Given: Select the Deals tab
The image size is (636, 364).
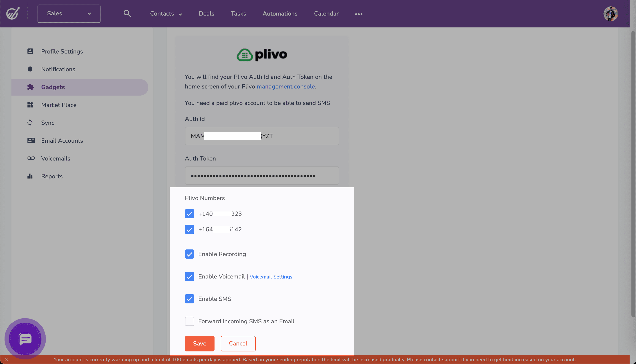Looking at the screenshot, I should click(206, 13).
